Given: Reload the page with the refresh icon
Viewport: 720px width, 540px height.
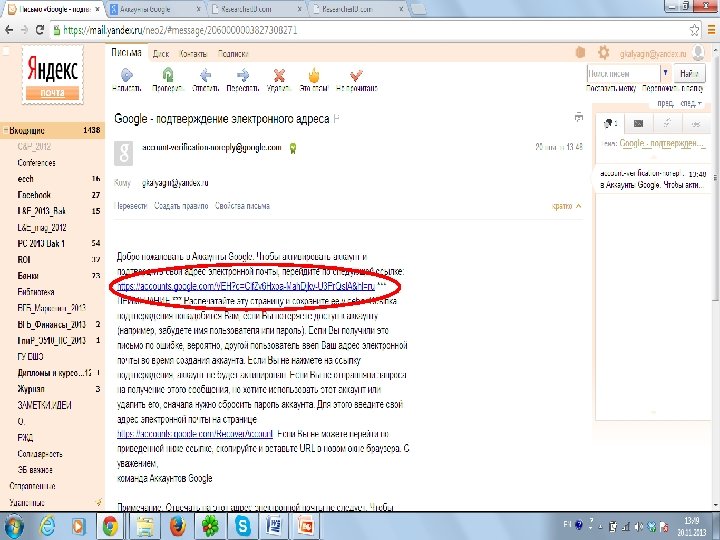Looking at the screenshot, I should (39, 30).
